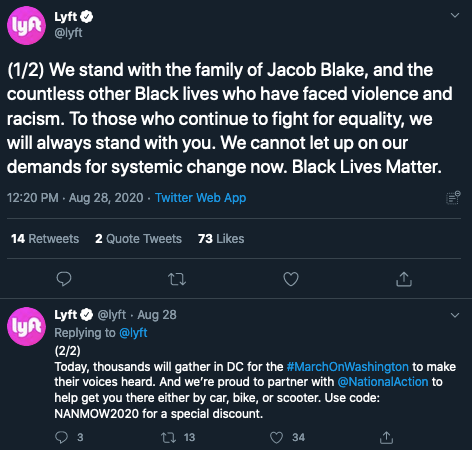Image resolution: width=472 pixels, height=450 pixels.
Task: Reply to the main Lyft tweet
Action: [x=64, y=279]
